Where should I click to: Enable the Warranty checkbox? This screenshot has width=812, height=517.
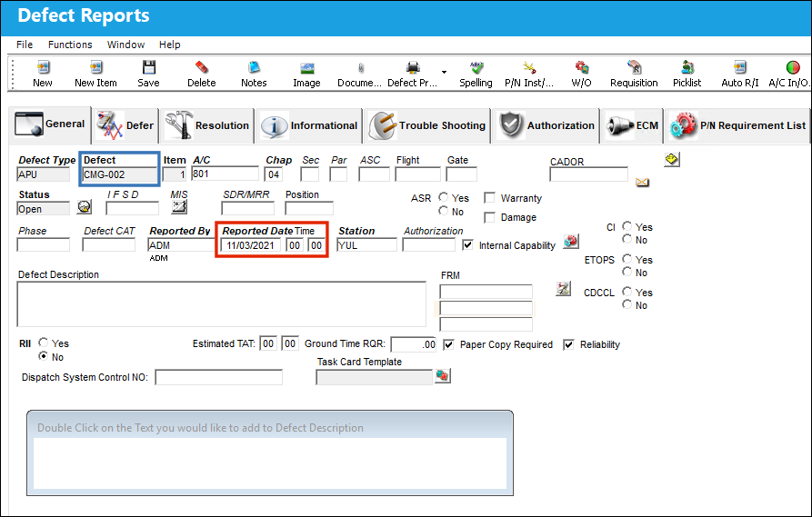click(x=489, y=198)
